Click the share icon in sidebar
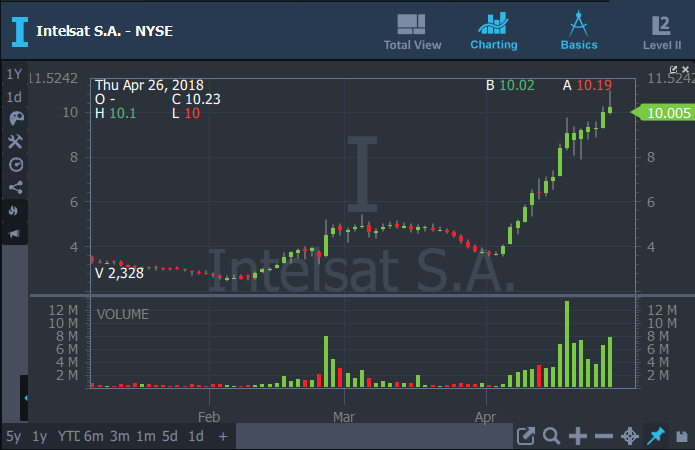This screenshot has width=695, height=450. pos(16,187)
